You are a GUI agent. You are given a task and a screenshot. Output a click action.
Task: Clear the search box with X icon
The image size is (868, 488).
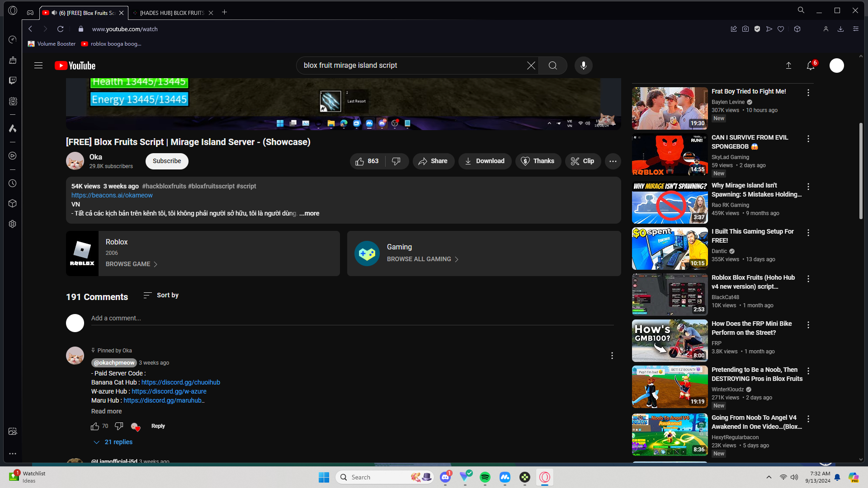[x=531, y=66]
